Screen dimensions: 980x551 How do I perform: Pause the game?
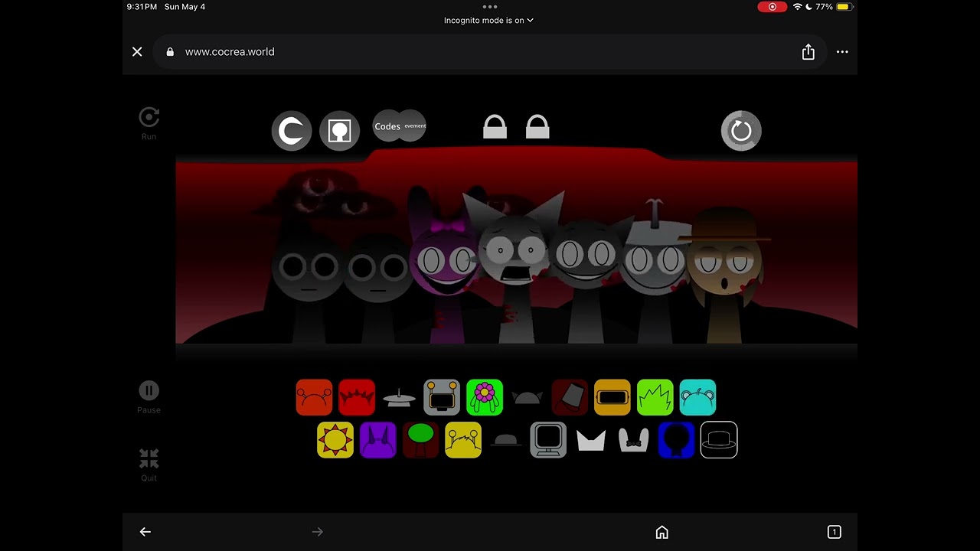(149, 397)
